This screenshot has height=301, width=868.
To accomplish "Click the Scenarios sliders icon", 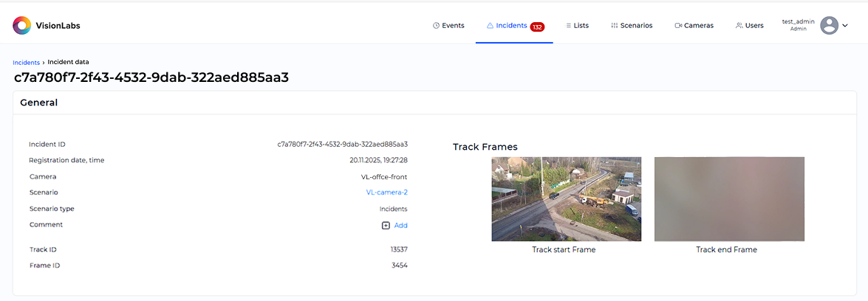I will pyautogui.click(x=614, y=26).
